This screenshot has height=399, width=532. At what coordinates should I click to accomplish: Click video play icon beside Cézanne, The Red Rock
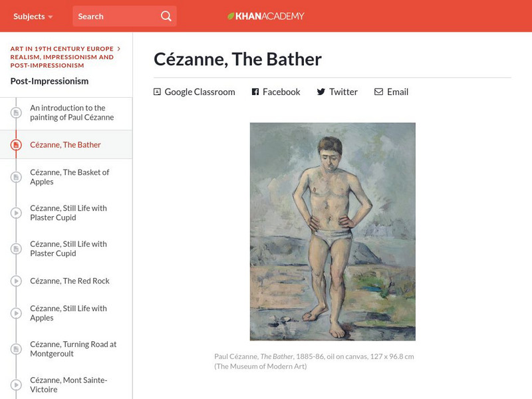(17, 281)
